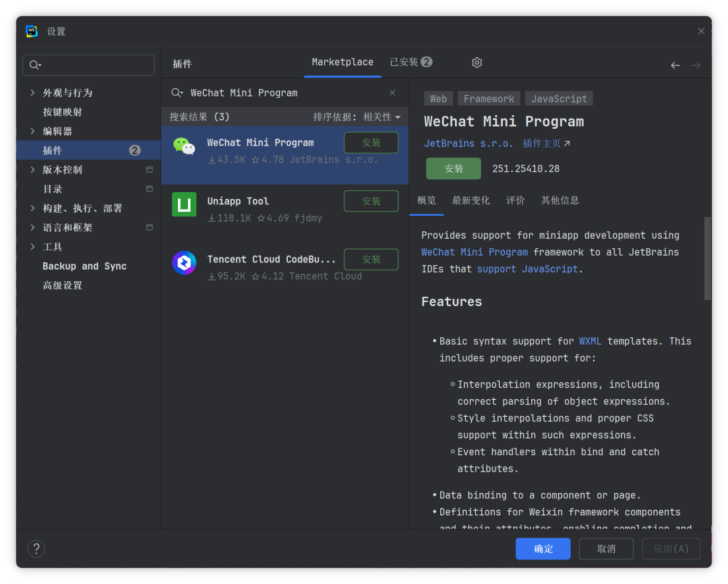Expand the 语言和框架 tree node
The image size is (728, 584).
click(x=32, y=227)
